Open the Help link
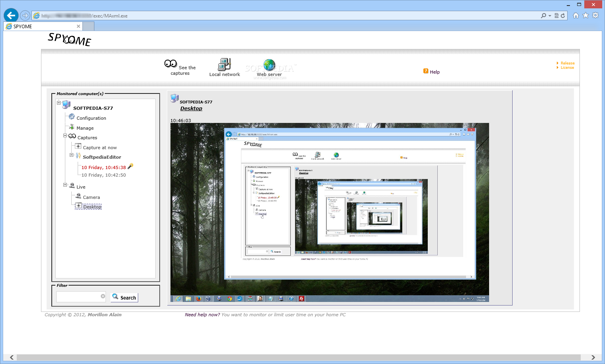This screenshot has width=605, height=364. click(x=435, y=72)
